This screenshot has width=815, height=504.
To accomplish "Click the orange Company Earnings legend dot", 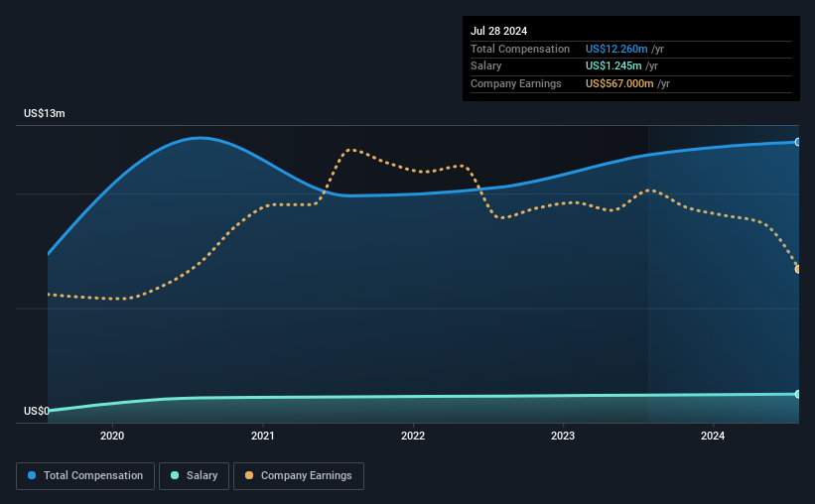I will 249,475.
